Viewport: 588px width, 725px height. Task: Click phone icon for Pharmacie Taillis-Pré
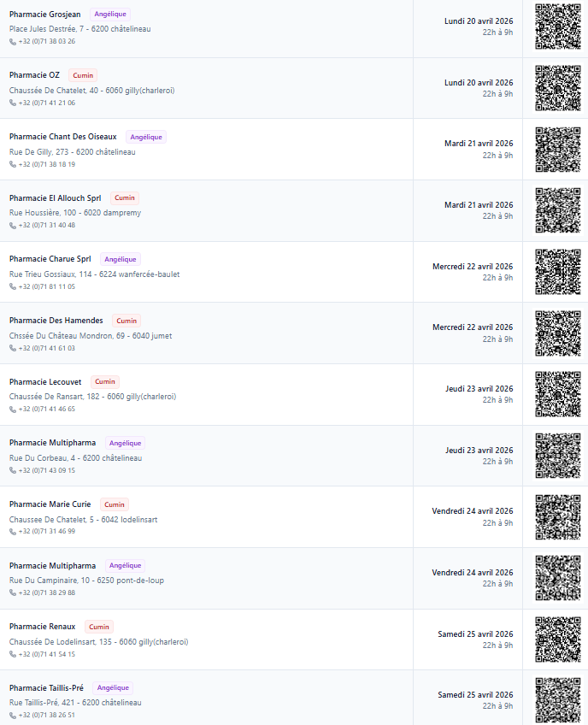click(13, 716)
